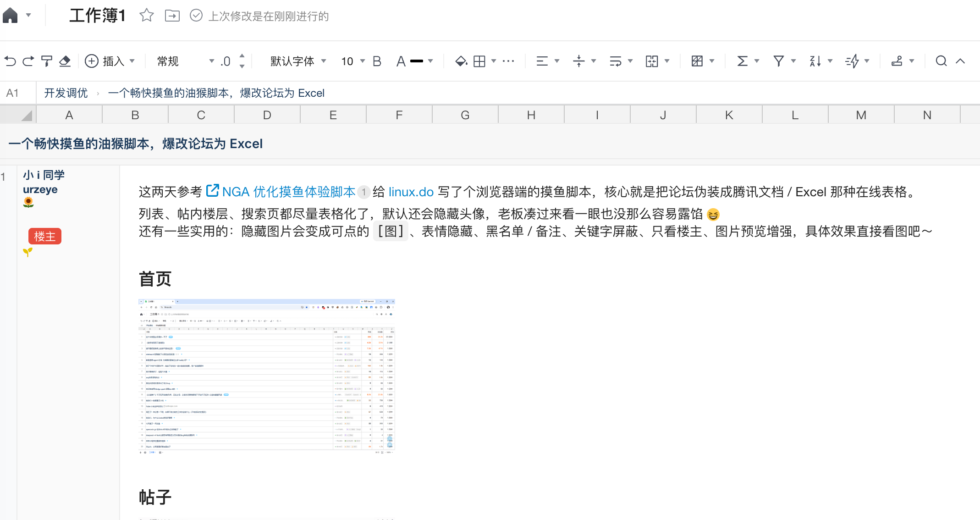Click the merge cells icon
The image size is (980, 520).
(652, 61)
